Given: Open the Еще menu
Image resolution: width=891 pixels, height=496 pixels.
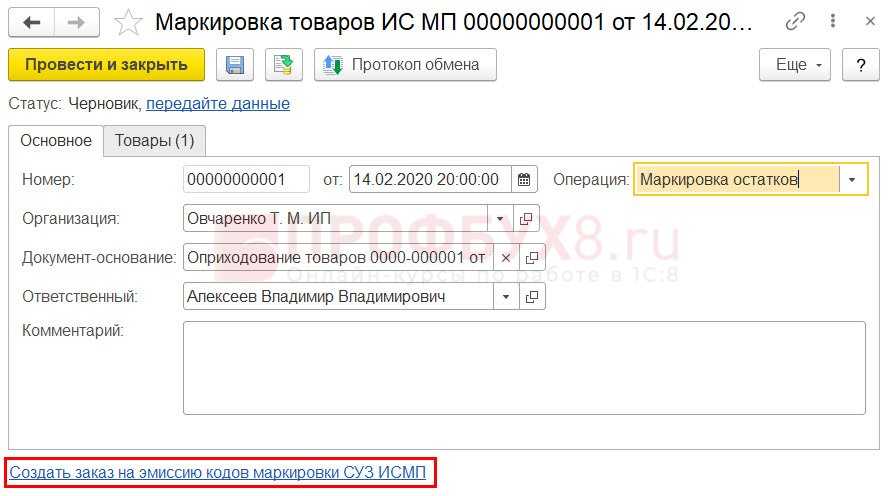Looking at the screenshot, I should pyautogui.click(x=795, y=65).
